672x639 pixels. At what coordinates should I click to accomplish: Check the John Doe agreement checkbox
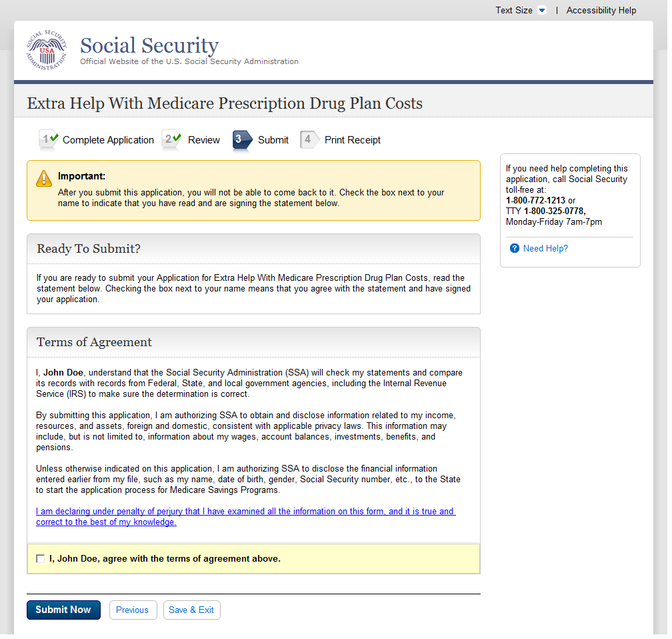tap(41, 559)
